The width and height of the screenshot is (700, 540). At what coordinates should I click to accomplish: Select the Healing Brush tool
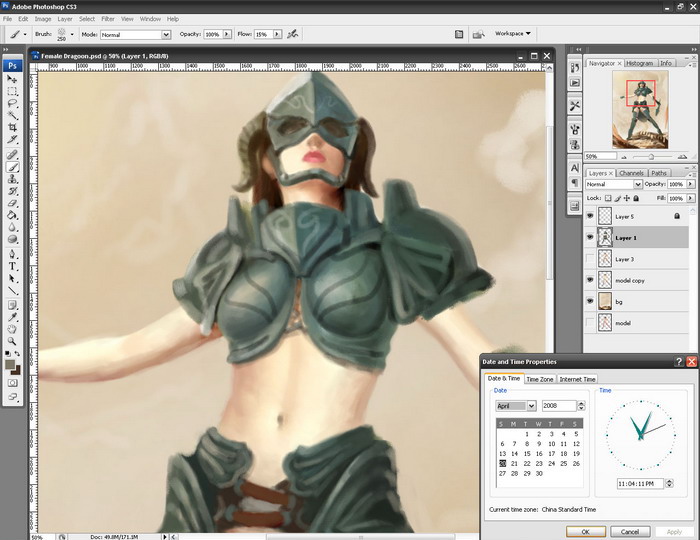pyautogui.click(x=12, y=155)
